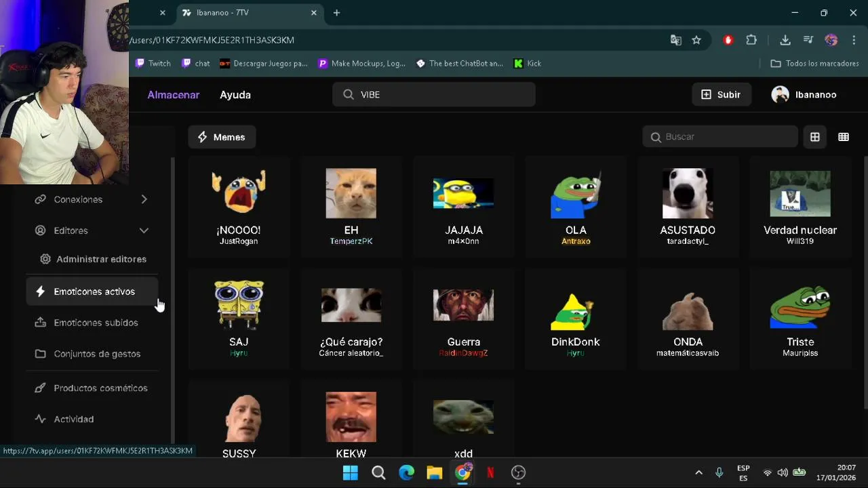Open the Guerra soldier emote
Viewport: 868px width, 488px height.
[x=464, y=319]
